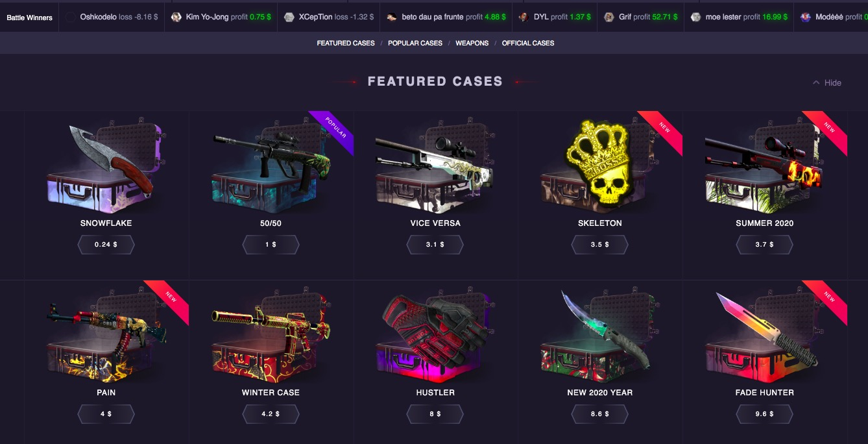Screen dimensions: 868x444
Task: Click Kim Yo-Jong's avatar in Battle Winners
Action: pyautogui.click(x=176, y=17)
